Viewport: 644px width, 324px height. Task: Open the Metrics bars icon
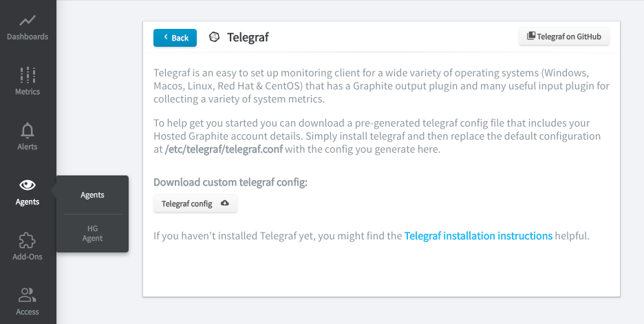coord(28,75)
